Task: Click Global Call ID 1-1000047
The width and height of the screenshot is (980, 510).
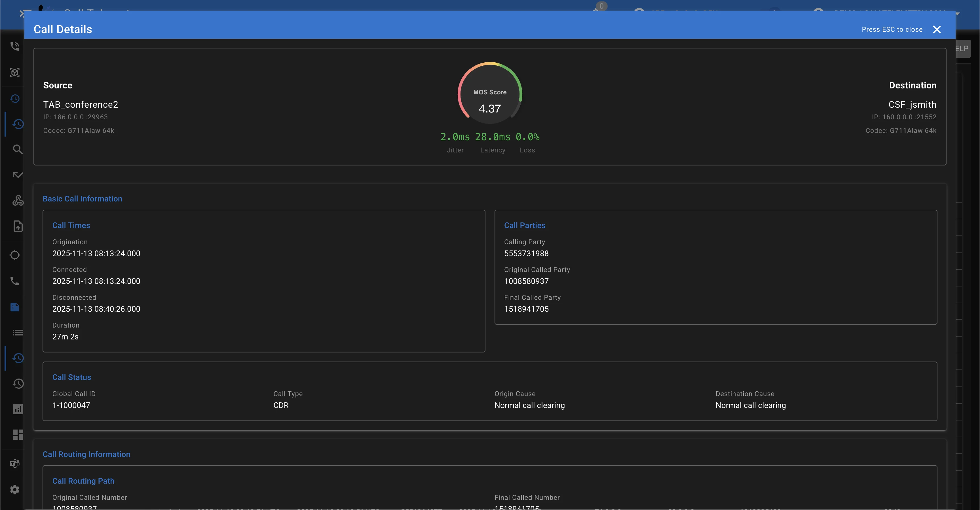Action: (x=71, y=405)
